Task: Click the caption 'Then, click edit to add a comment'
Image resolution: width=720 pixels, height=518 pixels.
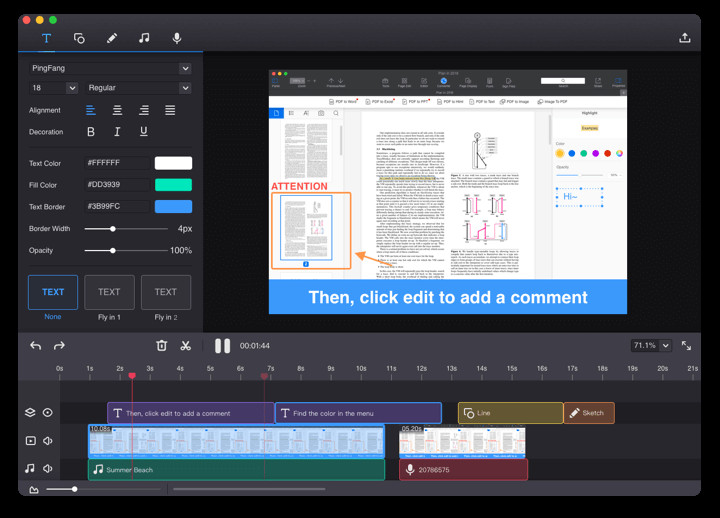Action: [x=448, y=298]
